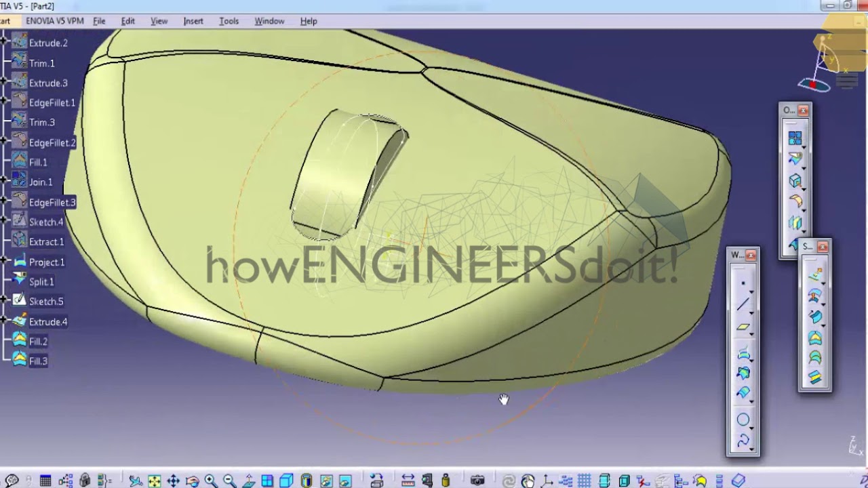Click the Fit All In view icon
The image size is (868, 488).
tap(155, 481)
